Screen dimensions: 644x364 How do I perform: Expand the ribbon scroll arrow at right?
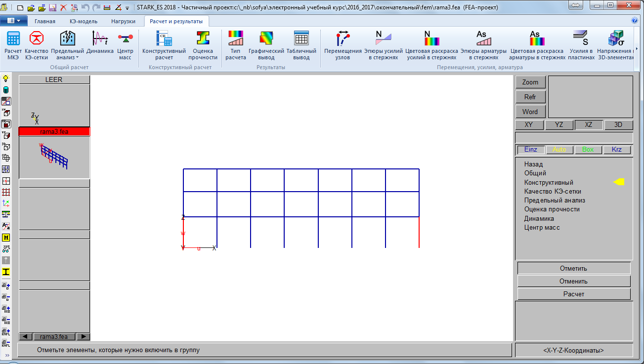pos(638,49)
